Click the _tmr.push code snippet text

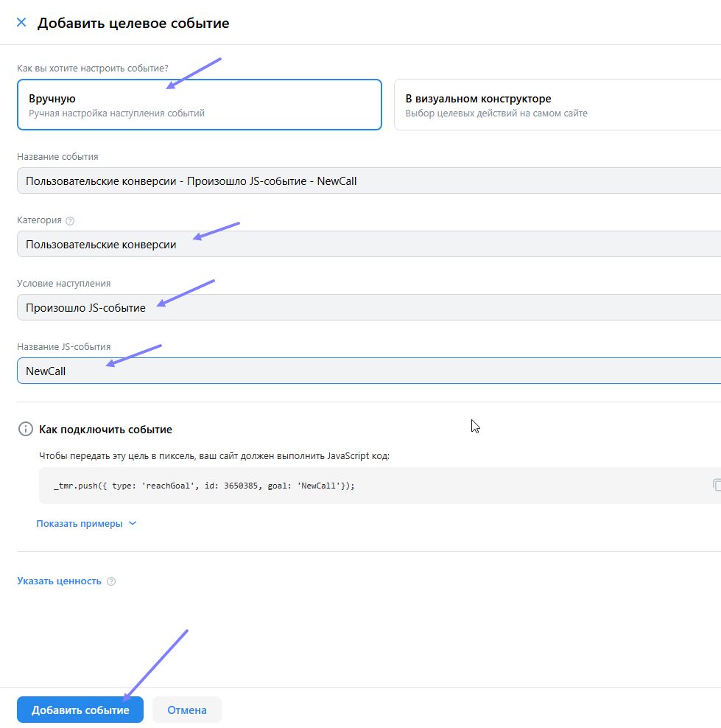point(204,486)
